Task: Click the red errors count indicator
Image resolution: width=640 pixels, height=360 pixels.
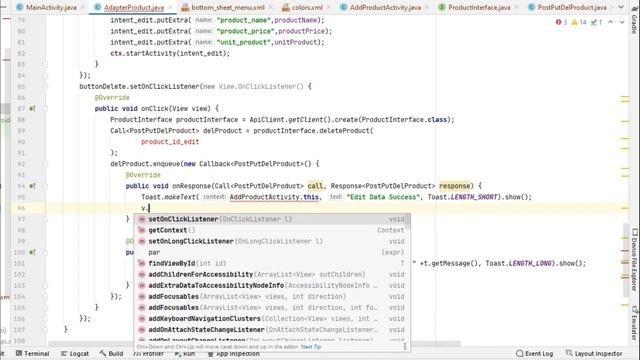Action: click(x=561, y=22)
